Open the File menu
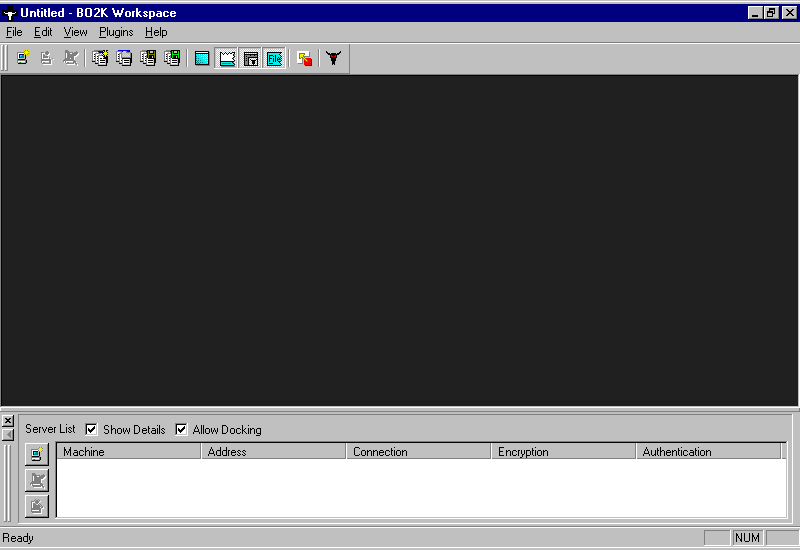The width and height of the screenshot is (800, 550). tap(14, 32)
